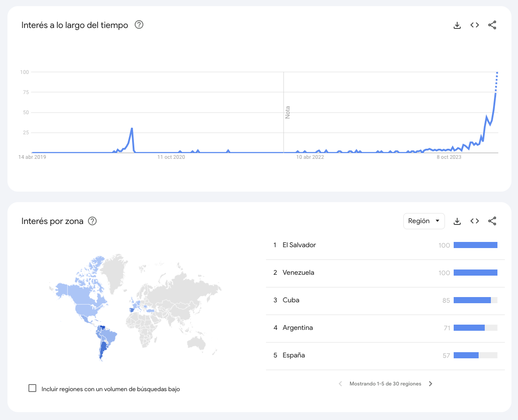This screenshot has width=518, height=420.
Task: Go to next page of regions
Action: (x=430, y=384)
